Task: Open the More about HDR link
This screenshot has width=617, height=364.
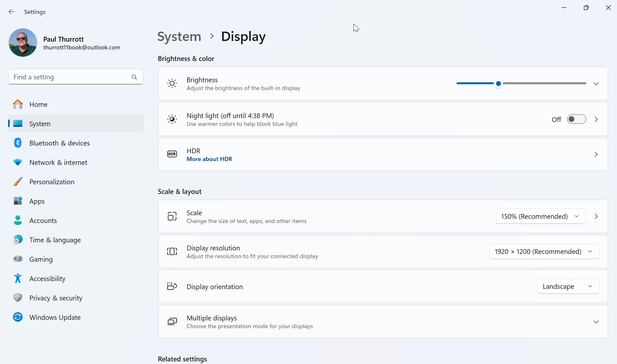Action: 209,159
